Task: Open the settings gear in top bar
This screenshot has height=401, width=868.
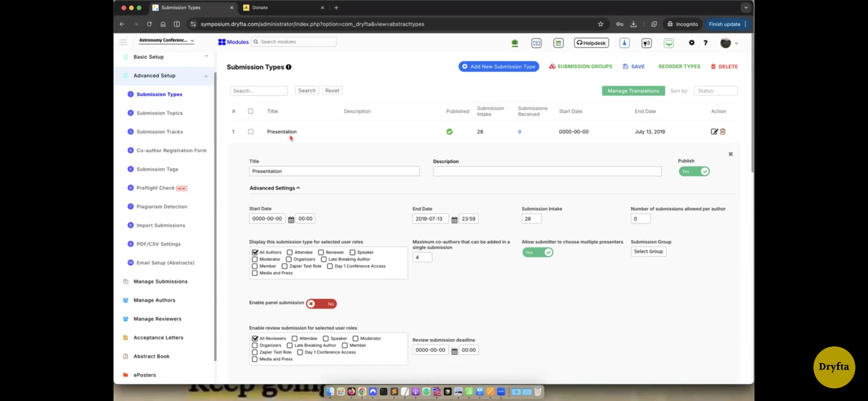Action: pyautogui.click(x=691, y=43)
